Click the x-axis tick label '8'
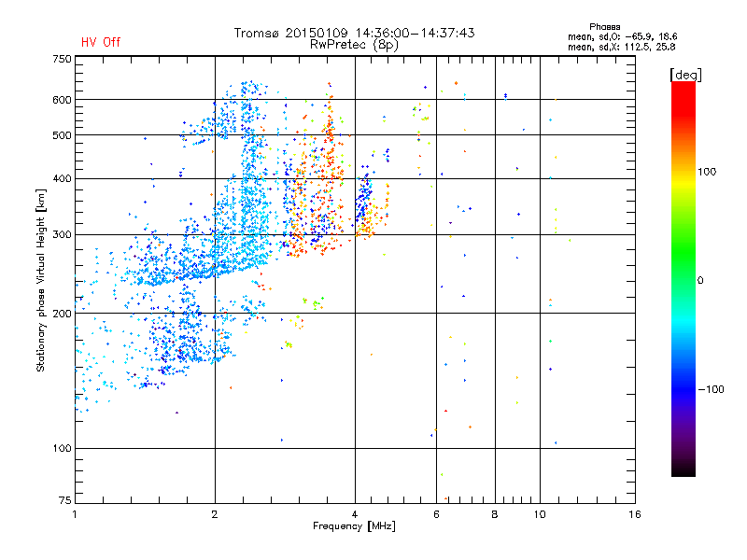This screenshot has height=560, width=747. click(x=495, y=514)
